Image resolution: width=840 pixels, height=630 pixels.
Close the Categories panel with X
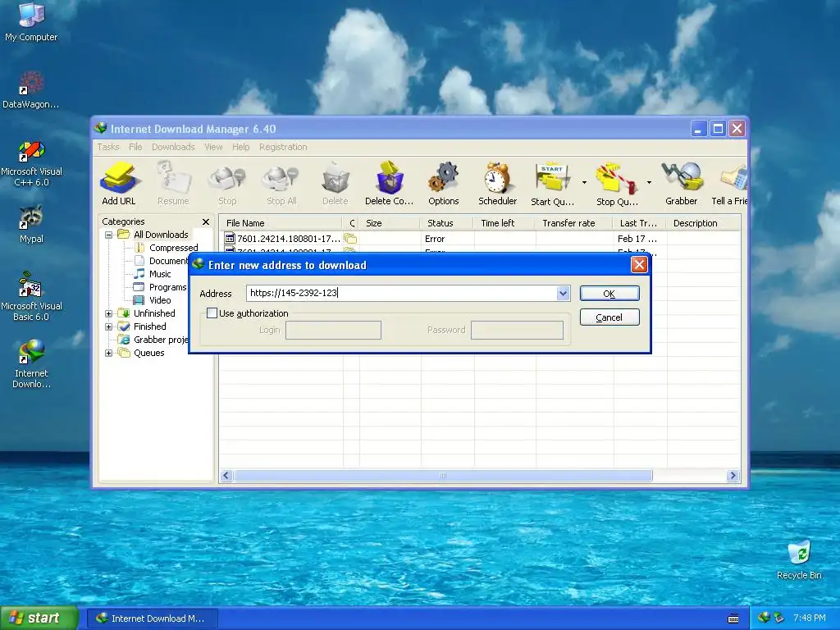coord(206,221)
